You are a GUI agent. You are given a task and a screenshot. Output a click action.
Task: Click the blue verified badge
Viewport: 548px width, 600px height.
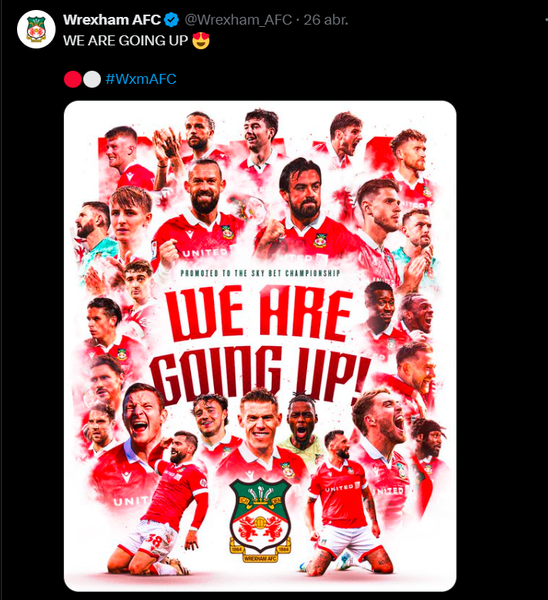pos(171,20)
